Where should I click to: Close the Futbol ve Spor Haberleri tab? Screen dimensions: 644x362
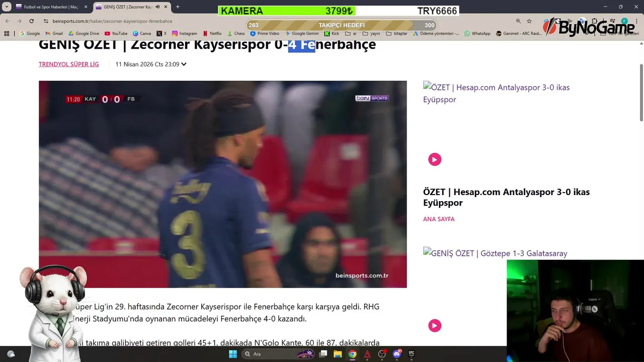click(86, 7)
